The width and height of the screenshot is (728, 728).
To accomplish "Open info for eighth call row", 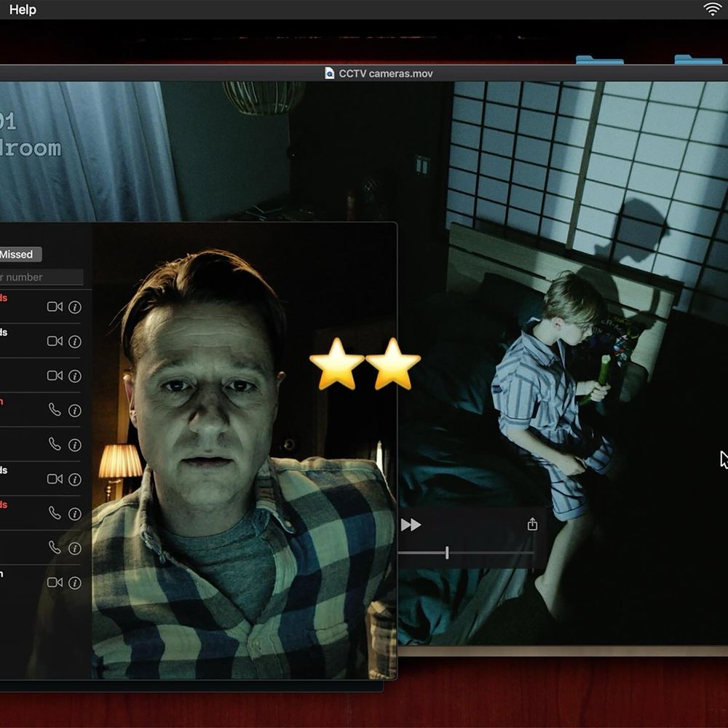I will point(75,549).
